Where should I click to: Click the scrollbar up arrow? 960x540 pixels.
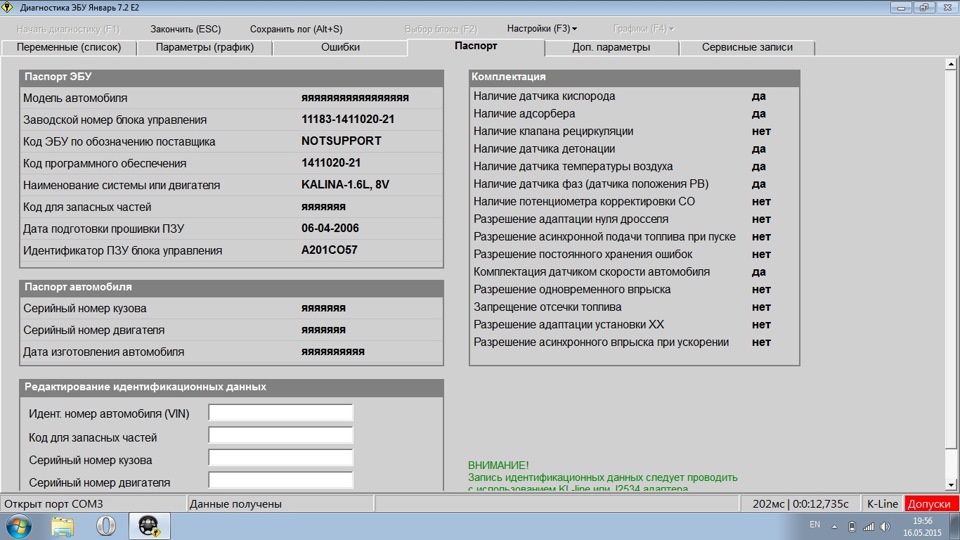point(951,64)
